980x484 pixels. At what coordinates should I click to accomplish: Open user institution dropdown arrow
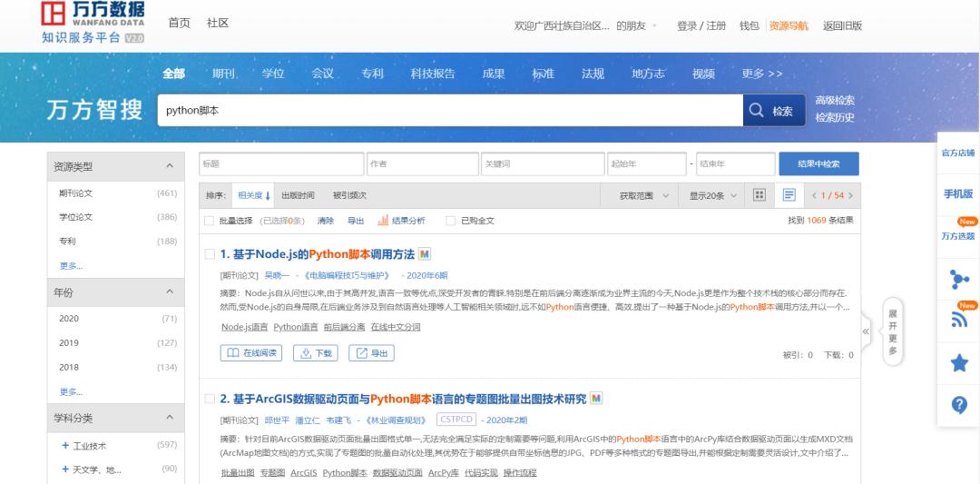(x=655, y=25)
